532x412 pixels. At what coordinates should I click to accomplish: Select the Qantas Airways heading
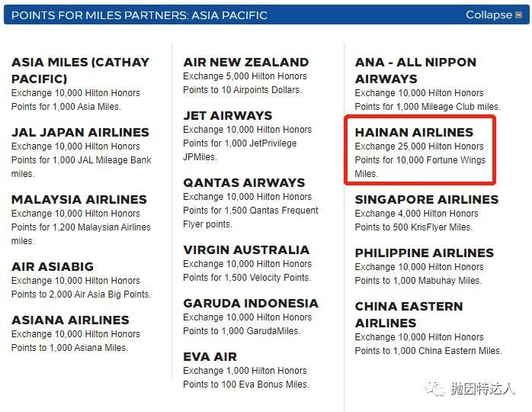[244, 183]
